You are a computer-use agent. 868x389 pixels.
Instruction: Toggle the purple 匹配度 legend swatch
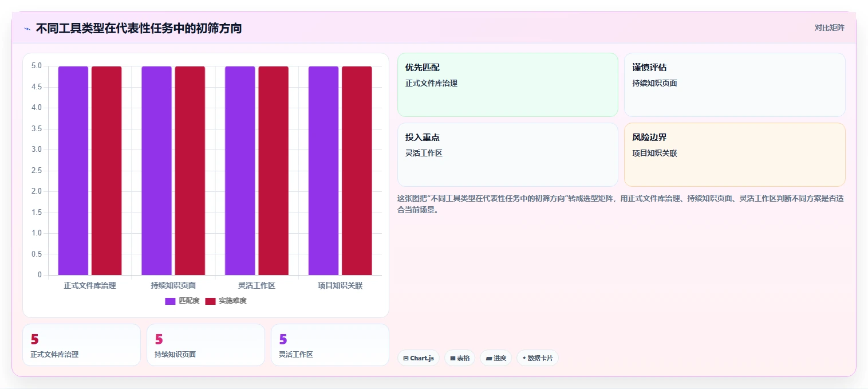coord(170,301)
